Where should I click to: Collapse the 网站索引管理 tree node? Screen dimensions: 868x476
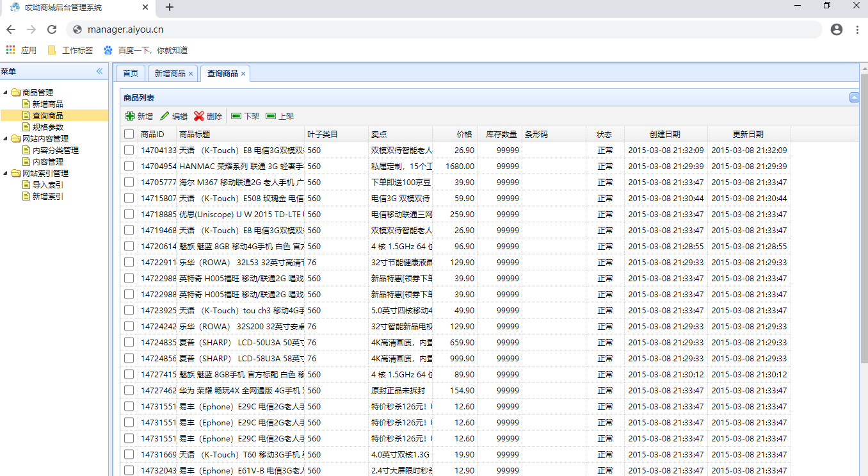5,173
